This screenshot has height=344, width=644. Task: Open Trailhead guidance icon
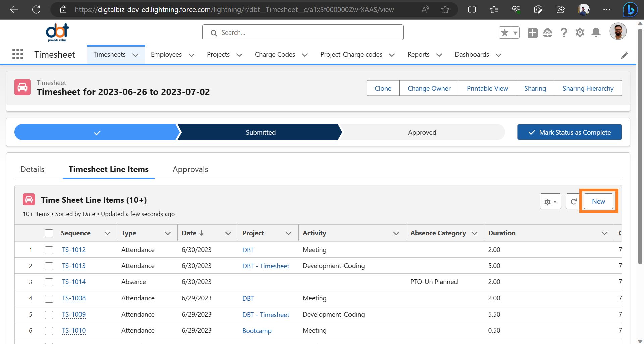pyautogui.click(x=548, y=33)
